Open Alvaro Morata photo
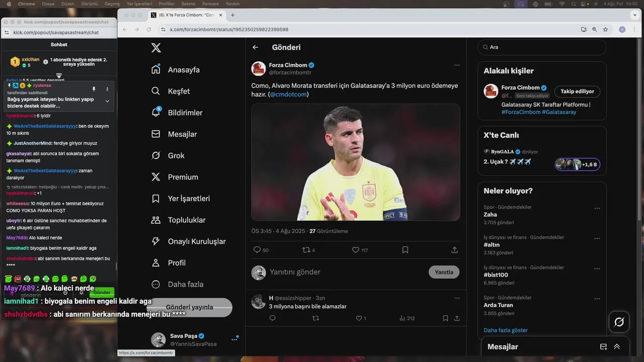644x362 pixels. [x=356, y=162]
